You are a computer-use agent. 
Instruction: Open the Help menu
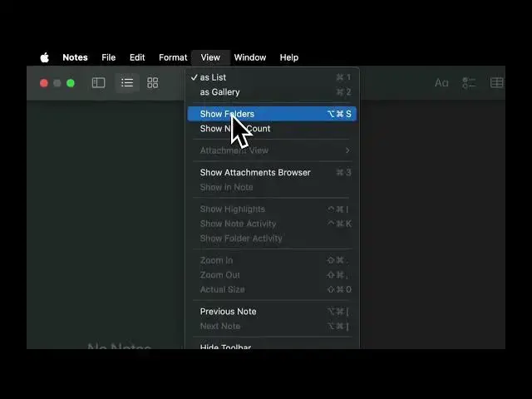[x=289, y=57]
